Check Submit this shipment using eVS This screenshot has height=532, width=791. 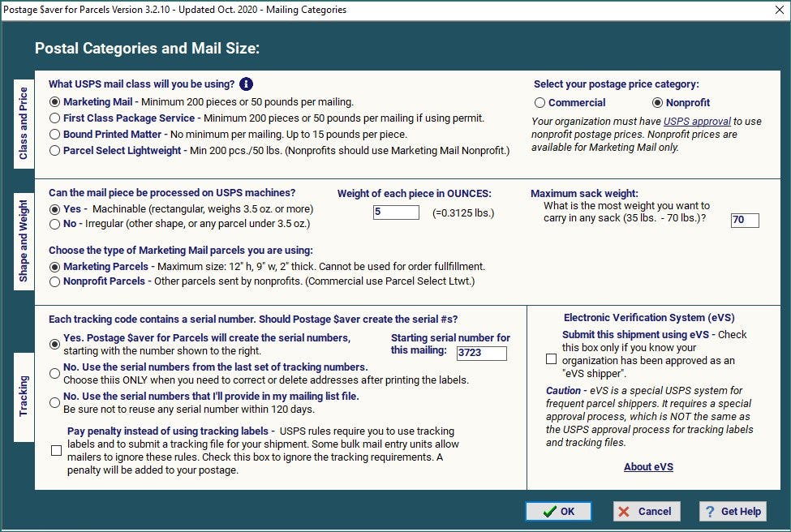[x=552, y=359]
